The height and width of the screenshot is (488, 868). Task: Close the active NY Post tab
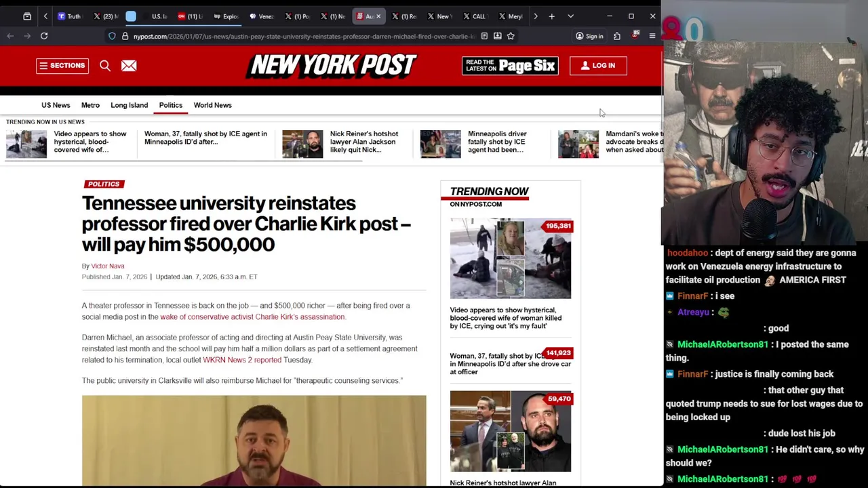[x=378, y=16]
